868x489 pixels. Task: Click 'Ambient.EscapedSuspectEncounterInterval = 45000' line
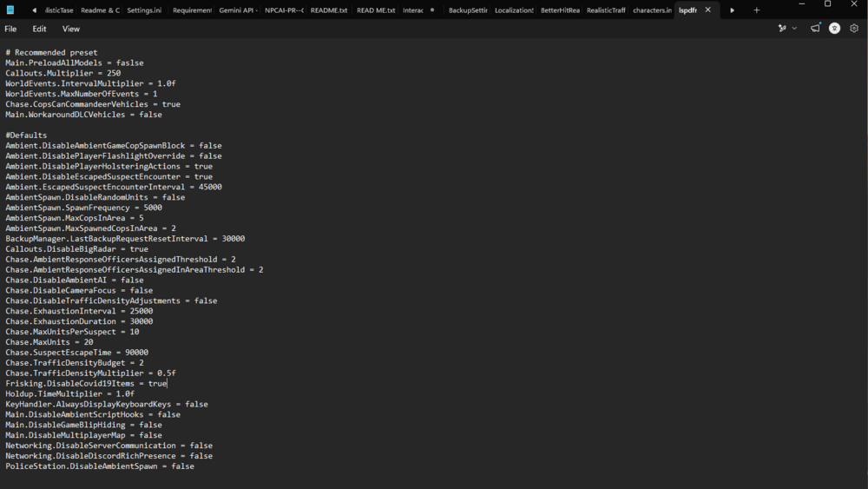point(114,188)
